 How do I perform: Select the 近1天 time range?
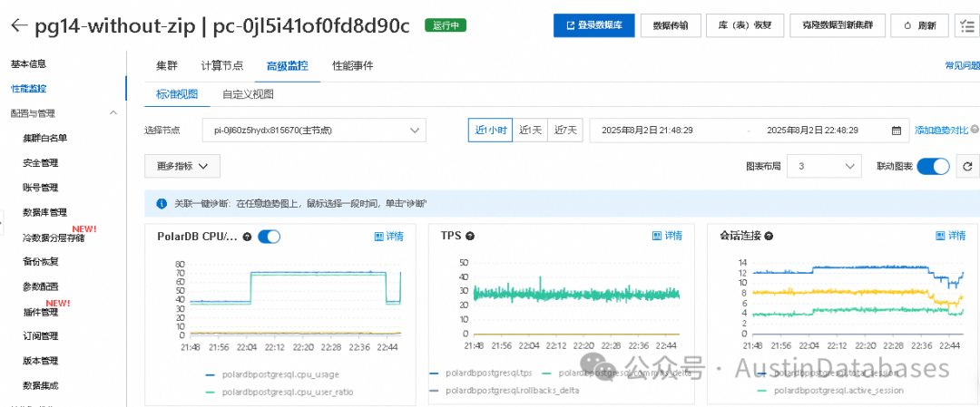pos(531,131)
